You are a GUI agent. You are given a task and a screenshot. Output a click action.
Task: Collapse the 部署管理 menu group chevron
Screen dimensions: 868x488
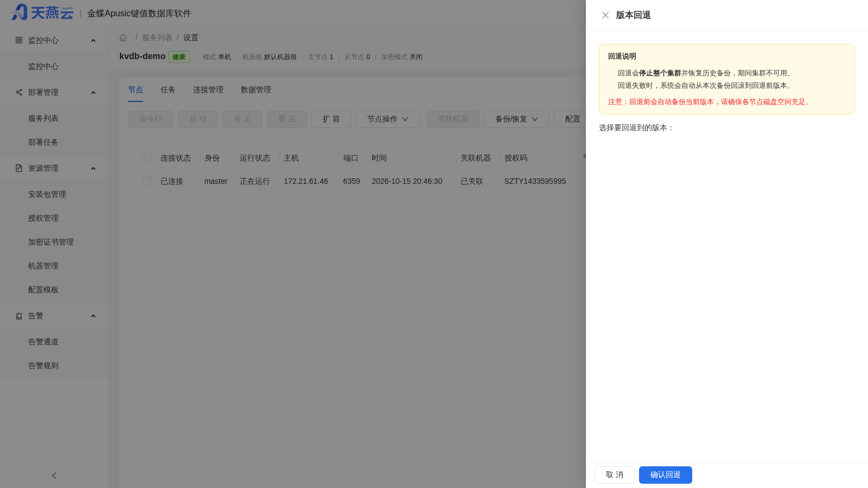93,93
